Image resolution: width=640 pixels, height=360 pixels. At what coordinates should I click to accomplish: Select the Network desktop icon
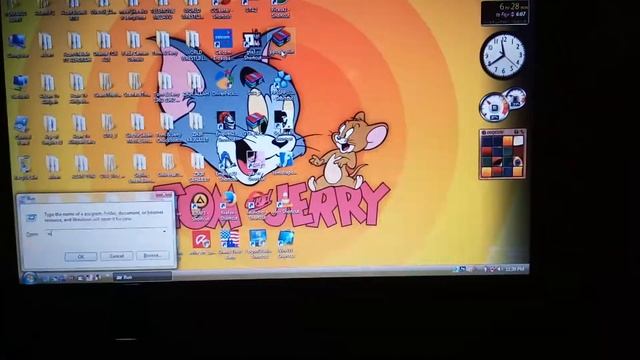click(20, 87)
